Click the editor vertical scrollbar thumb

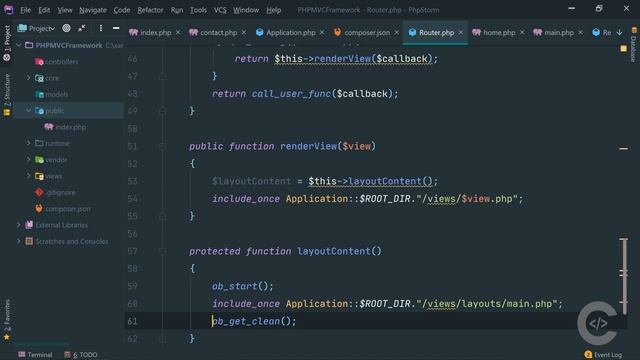tap(624, 276)
